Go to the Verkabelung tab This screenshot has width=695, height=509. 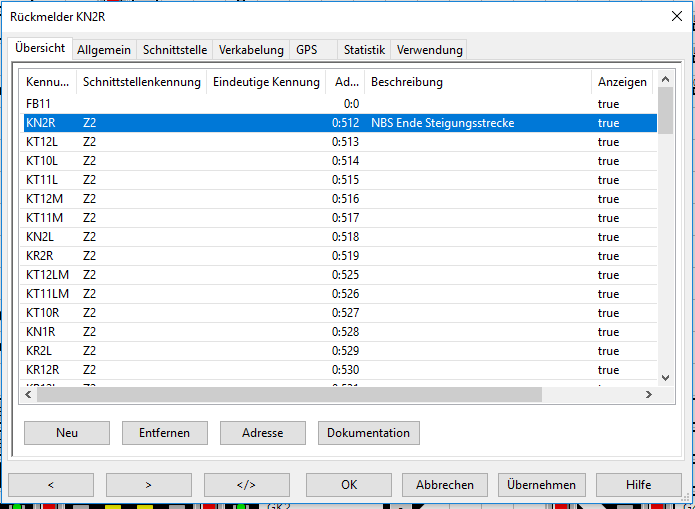[252, 49]
